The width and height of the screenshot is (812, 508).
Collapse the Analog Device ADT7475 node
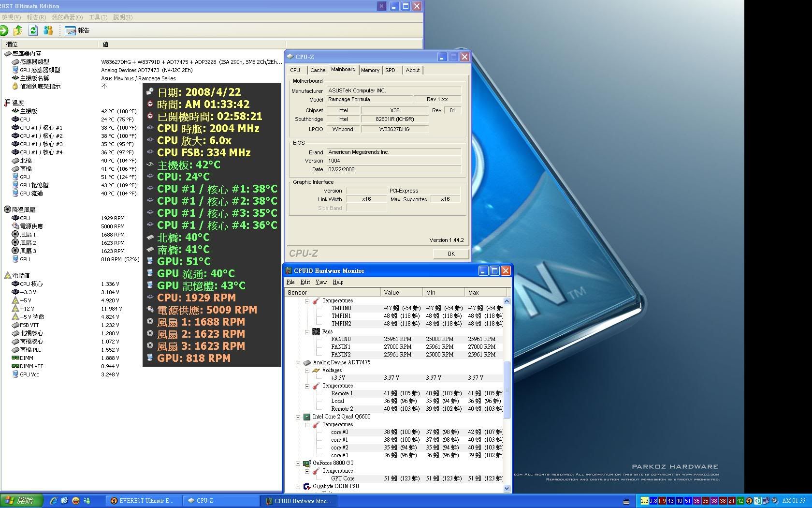298,363
